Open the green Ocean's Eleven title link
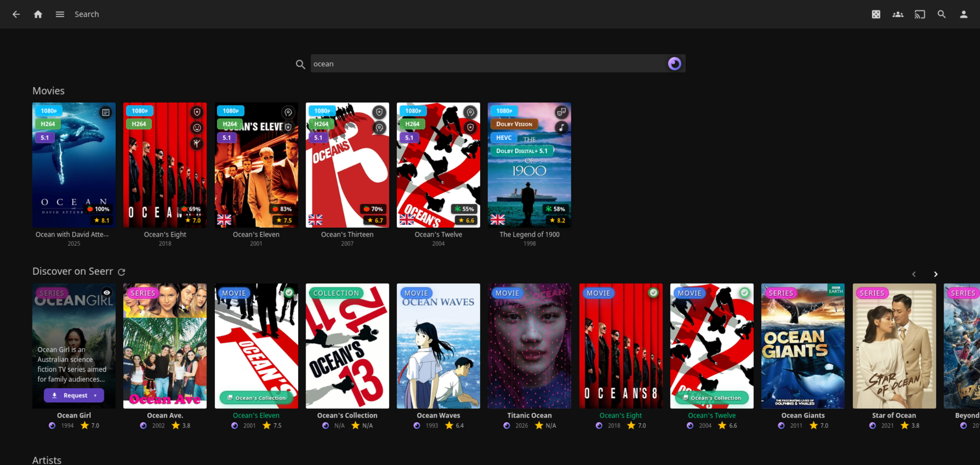This screenshot has width=980, height=465. point(256,415)
